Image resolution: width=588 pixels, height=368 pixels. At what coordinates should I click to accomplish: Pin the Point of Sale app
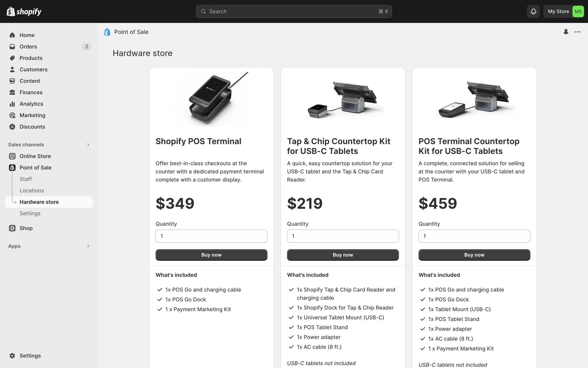point(566,32)
